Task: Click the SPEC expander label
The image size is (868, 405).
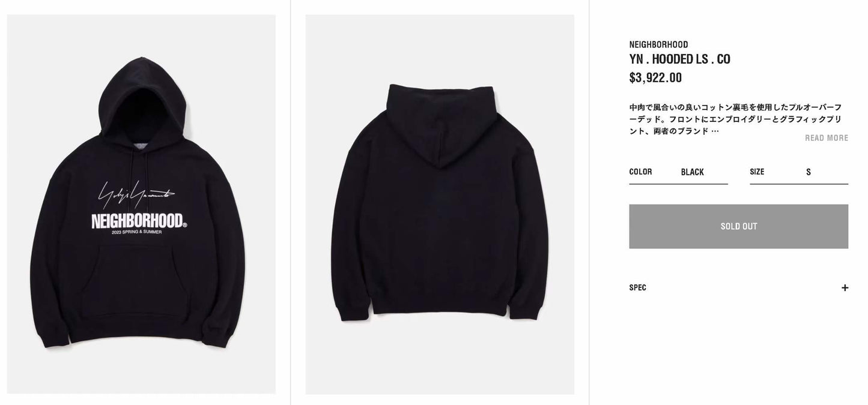Action: pyautogui.click(x=638, y=287)
